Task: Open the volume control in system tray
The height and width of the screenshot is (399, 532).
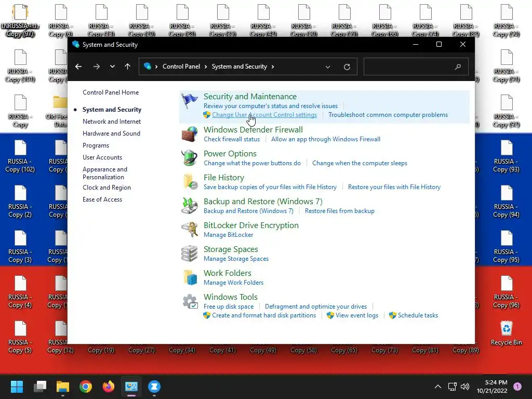Action: click(x=465, y=387)
